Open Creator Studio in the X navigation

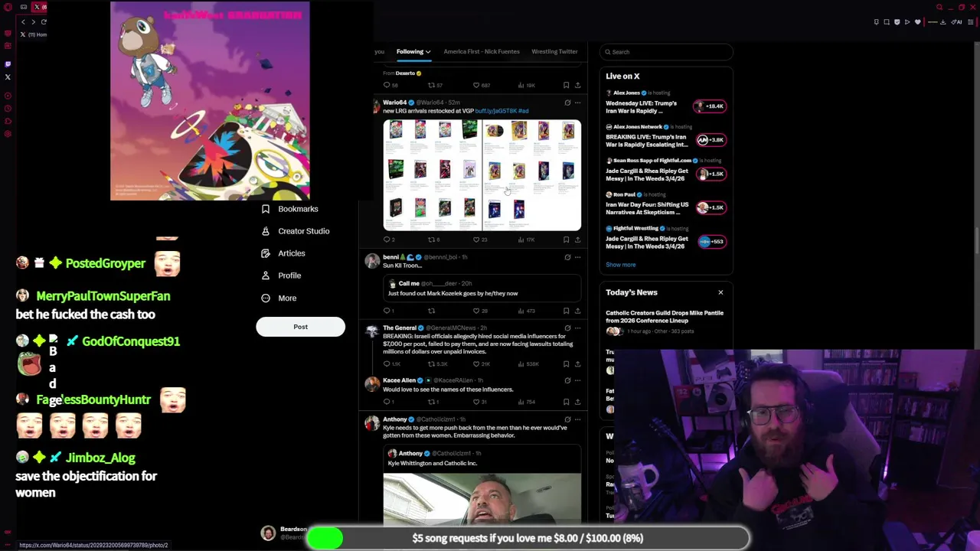(296, 231)
